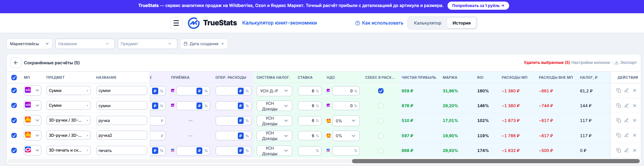Delete the row with 959 ₽ profit
This screenshot has height=166, width=644.
[634, 90]
